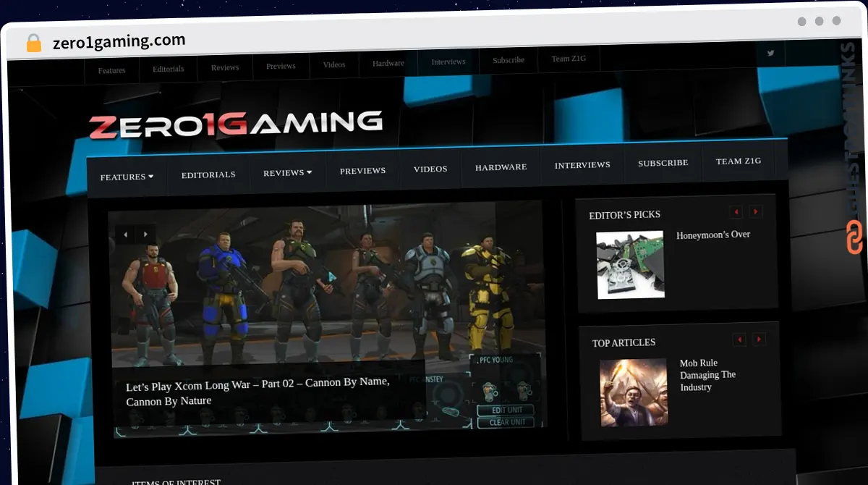Click the Top Articles heading
This screenshot has height=485, width=868.
(624, 343)
